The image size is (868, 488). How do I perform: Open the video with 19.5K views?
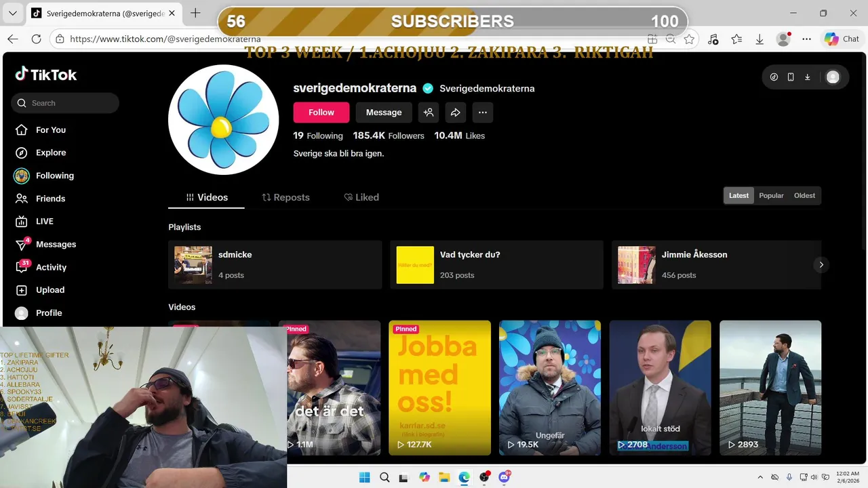coord(550,388)
